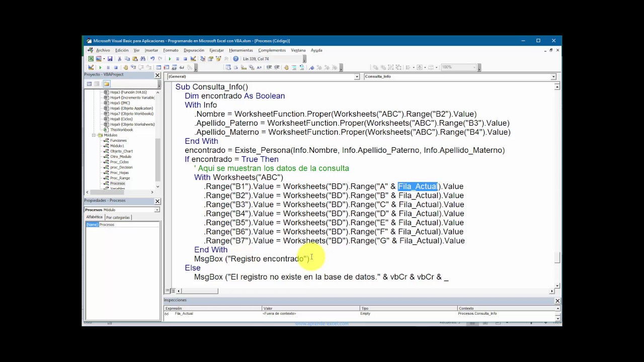This screenshot has width=644, height=362.
Task: Open the Complementos menu
Action: point(272,50)
